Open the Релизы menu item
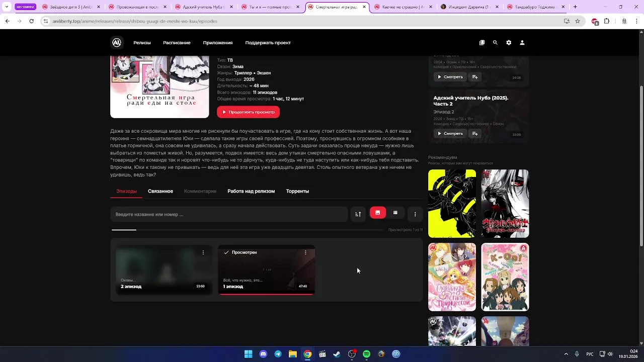Image resolution: width=644 pixels, height=362 pixels. point(142,43)
